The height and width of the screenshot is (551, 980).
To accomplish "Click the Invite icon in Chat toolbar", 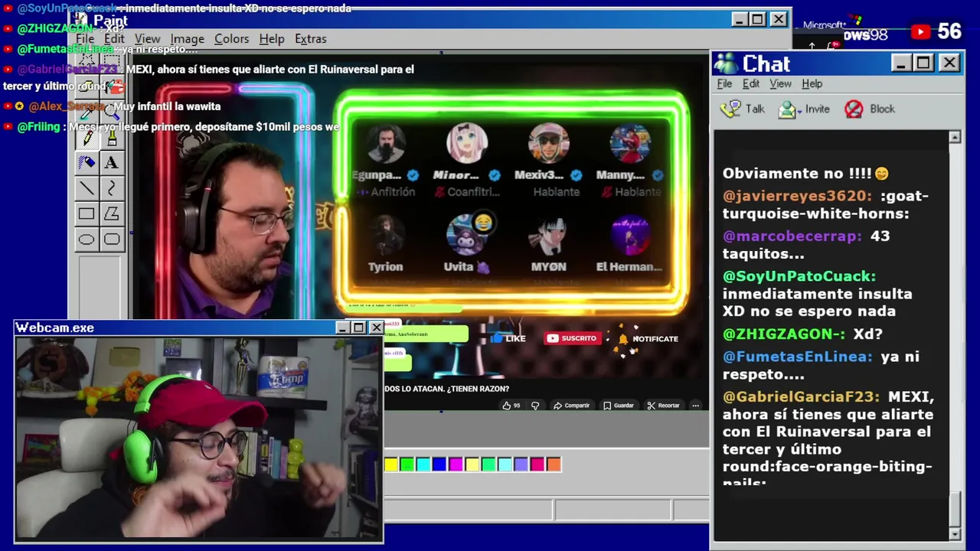I will pos(787,109).
